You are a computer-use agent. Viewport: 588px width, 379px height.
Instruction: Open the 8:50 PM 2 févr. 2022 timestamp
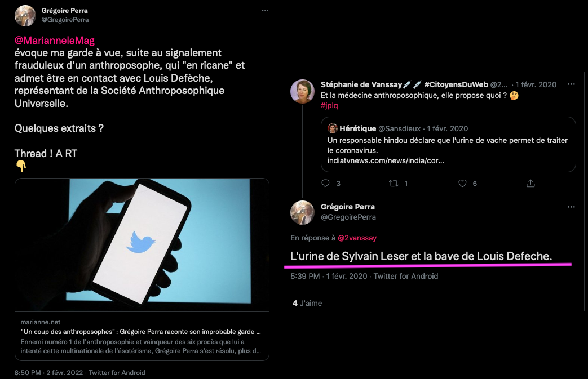48,373
